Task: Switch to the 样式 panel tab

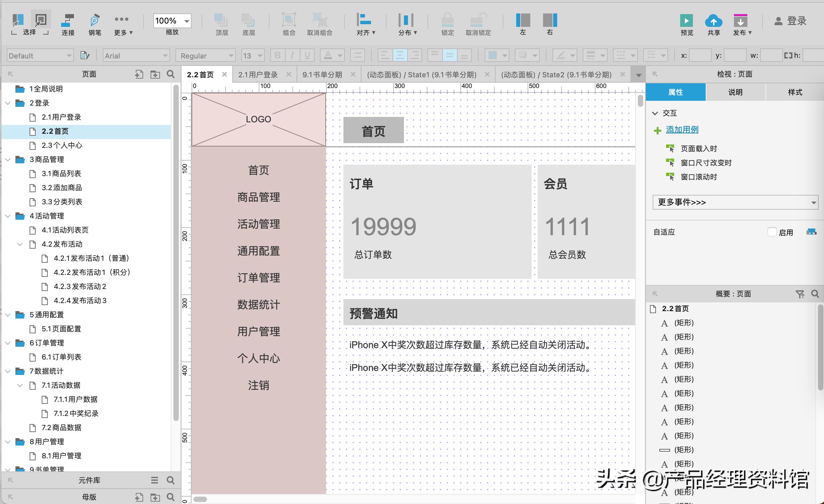Action: [794, 92]
